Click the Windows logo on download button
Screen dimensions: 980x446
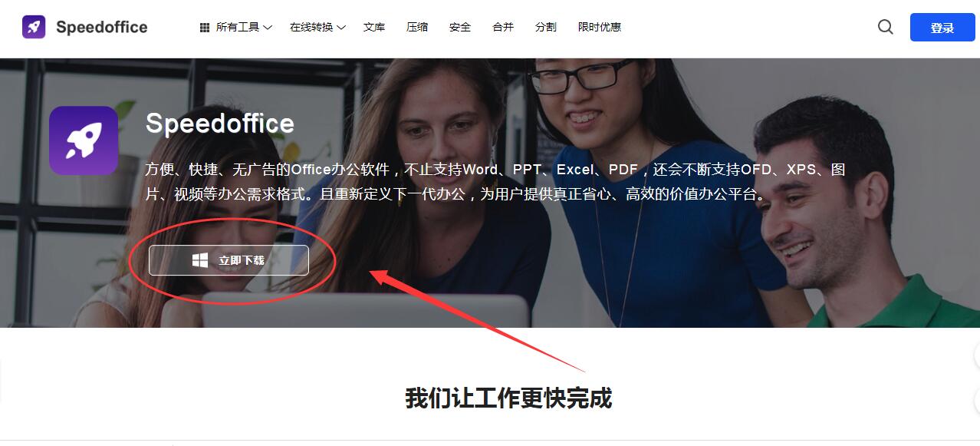point(200,260)
